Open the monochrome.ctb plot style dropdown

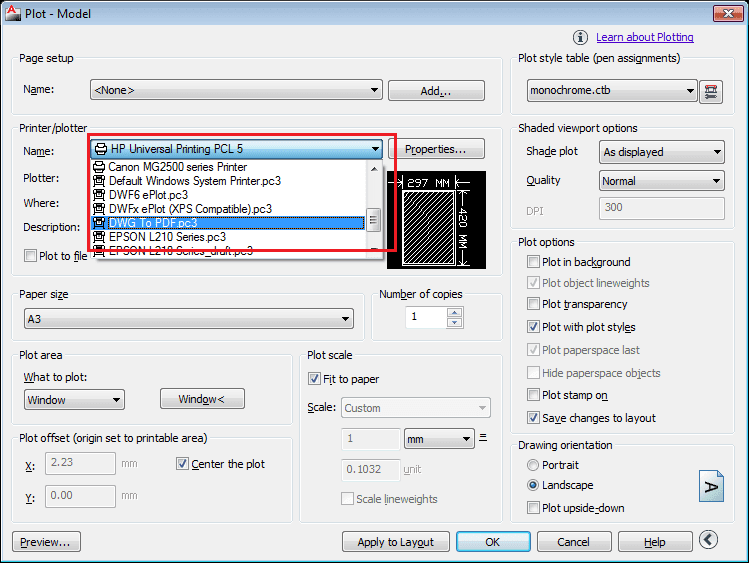[x=612, y=91]
